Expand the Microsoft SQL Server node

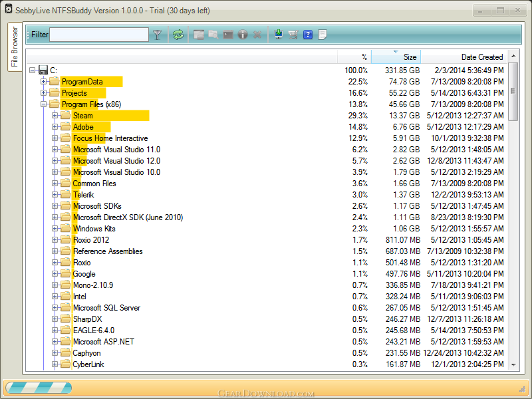pyautogui.click(x=55, y=308)
